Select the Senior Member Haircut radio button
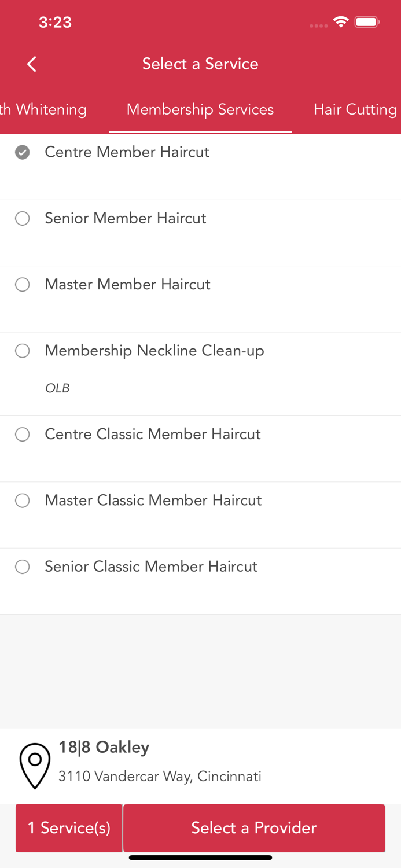This screenshot has width=401, height=868. (x=23, y=218)
